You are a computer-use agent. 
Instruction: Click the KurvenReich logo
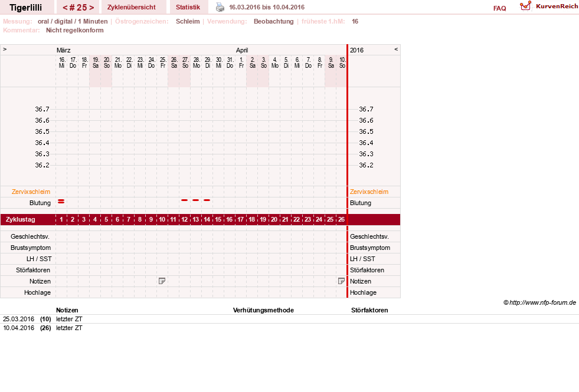tap(549, 6)
